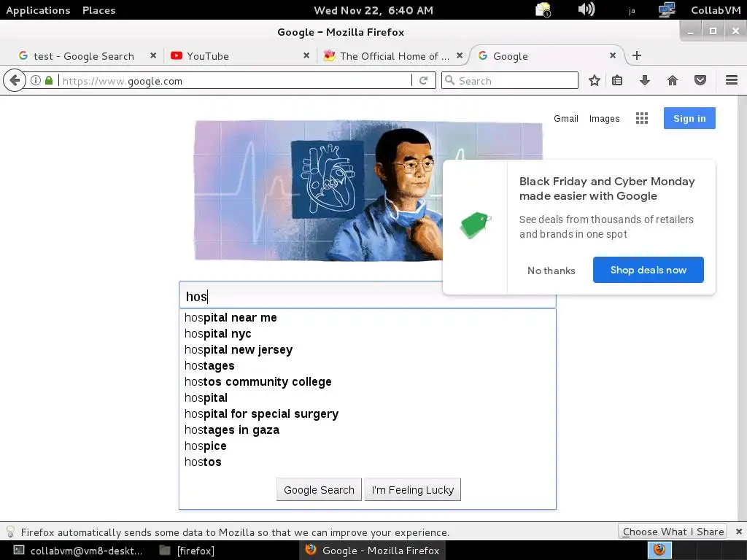Click the green padlock security icon
Viewport: 747px width, 560px height.
click(x=49, y=80)
